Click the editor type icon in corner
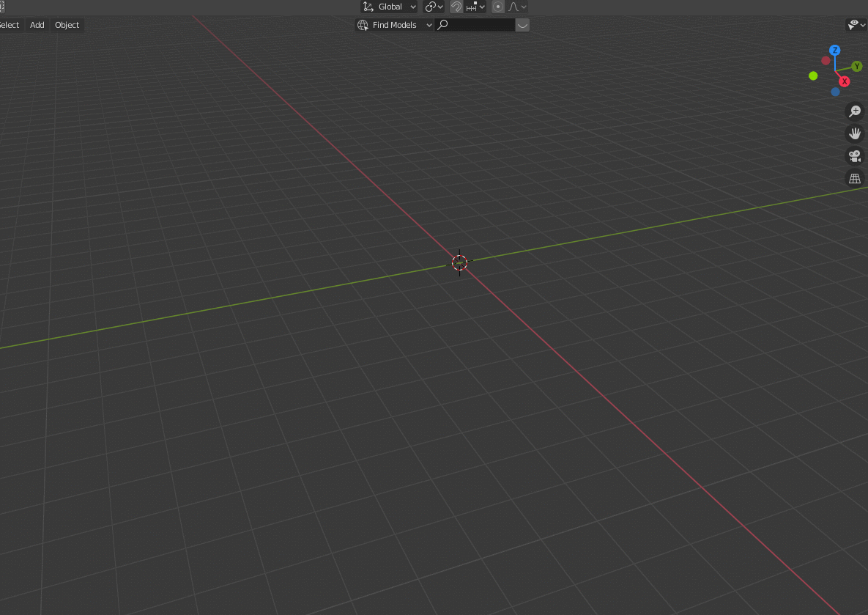868x615 pixels. point(2,7)
